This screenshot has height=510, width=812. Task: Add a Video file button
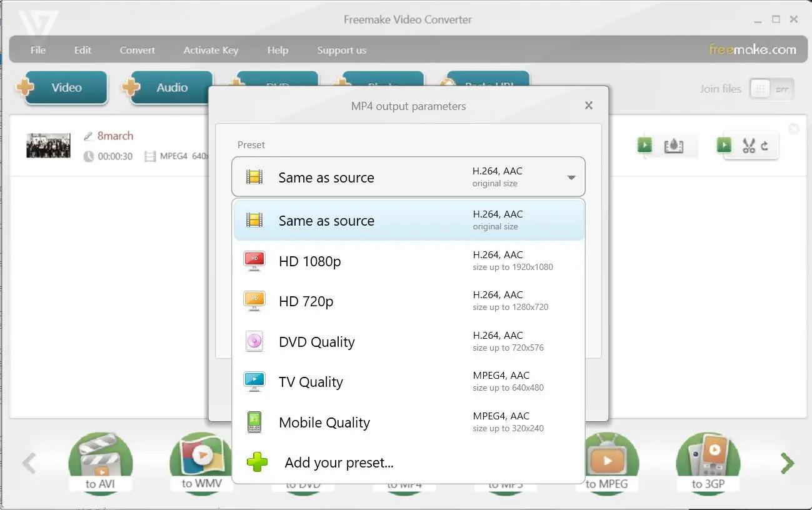coord(61,87)
